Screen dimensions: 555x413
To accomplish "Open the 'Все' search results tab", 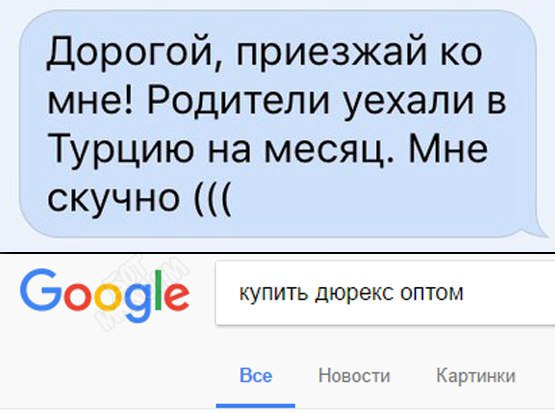I will 256,375.
